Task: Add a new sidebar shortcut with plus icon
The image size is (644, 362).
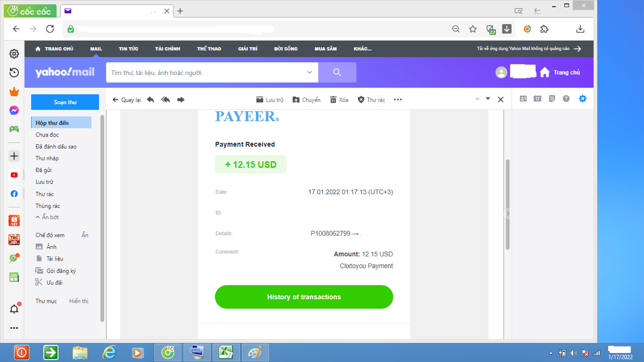Action: pyautogui.click(x=14, y=156)
